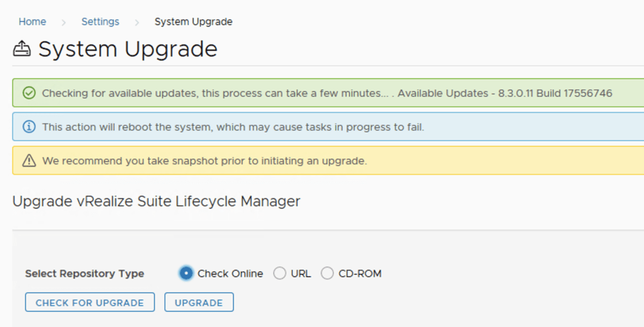Screen dimensions: 644x327
Task: Click the reboot warning info message
Action: pos(233,127)
